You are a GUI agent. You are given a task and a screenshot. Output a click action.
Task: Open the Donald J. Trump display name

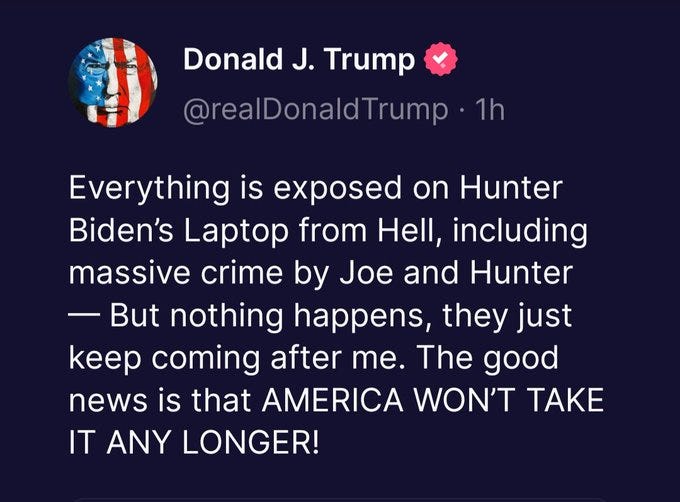click(x=299, y=59)
